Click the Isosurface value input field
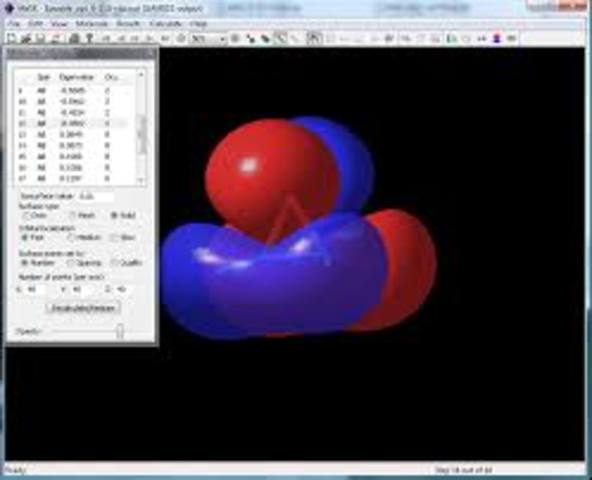The image size is (592, 480). click(x=96, y=196)
